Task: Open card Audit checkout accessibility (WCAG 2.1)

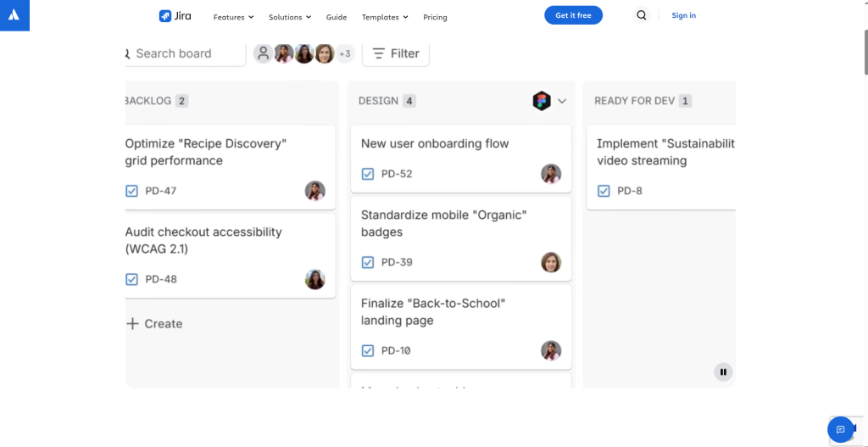Action: [x=231, y=256]
